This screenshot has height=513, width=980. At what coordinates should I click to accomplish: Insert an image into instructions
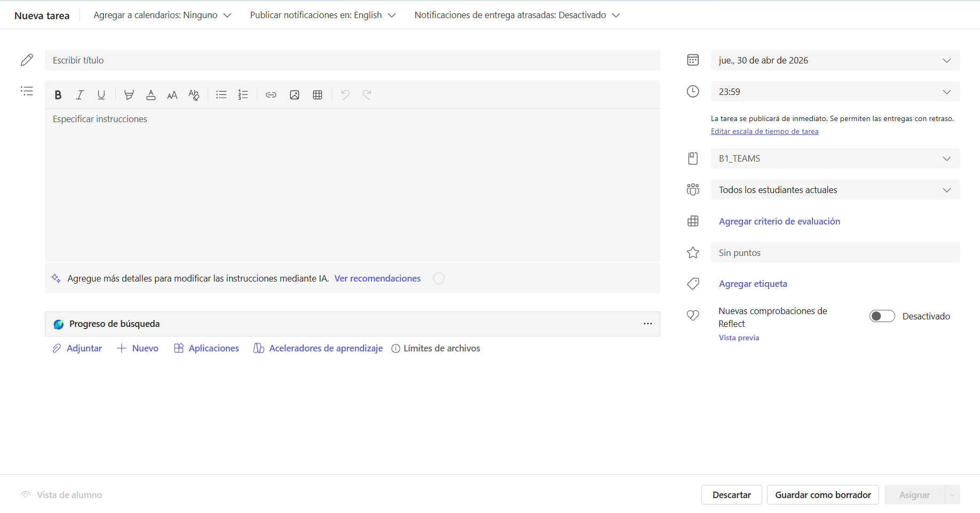[x=294, y=95]
